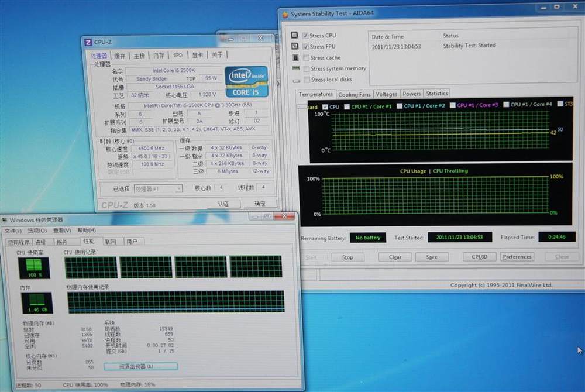Click the Clear button in AIDA64

[x=395, y=257]
